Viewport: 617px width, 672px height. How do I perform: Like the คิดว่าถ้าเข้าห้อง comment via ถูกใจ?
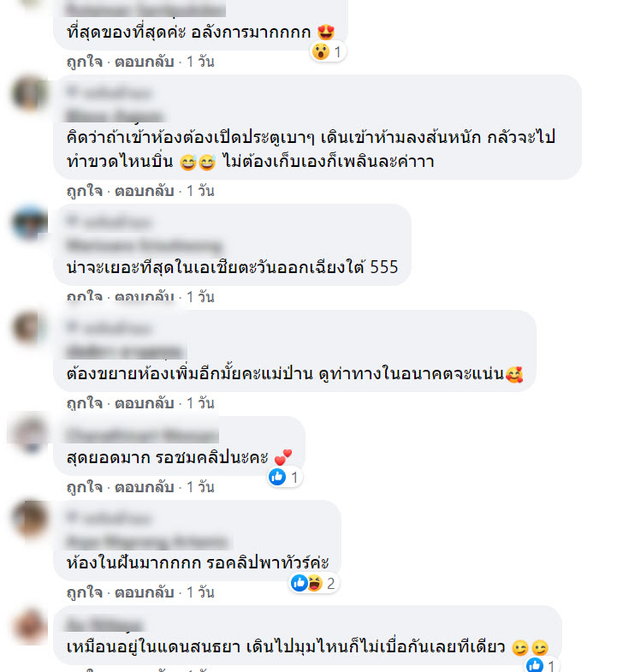(x=85, y=191)
